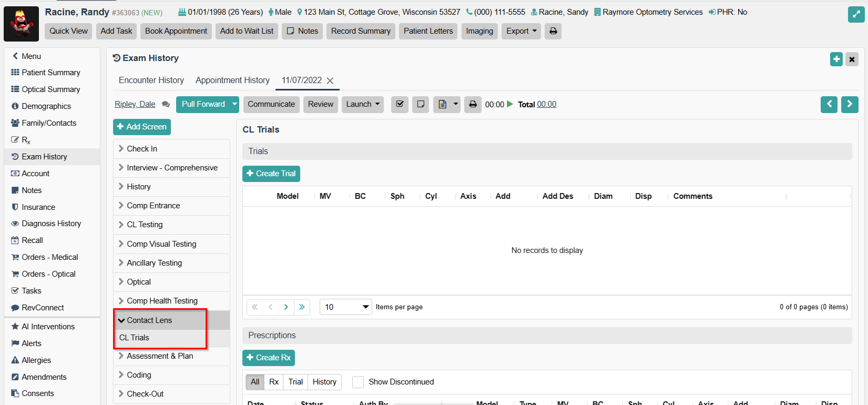Open the items per page dropdown
The height and width of the screenshot is (405, 868).
pyautogui.click(x=365, y=307)
